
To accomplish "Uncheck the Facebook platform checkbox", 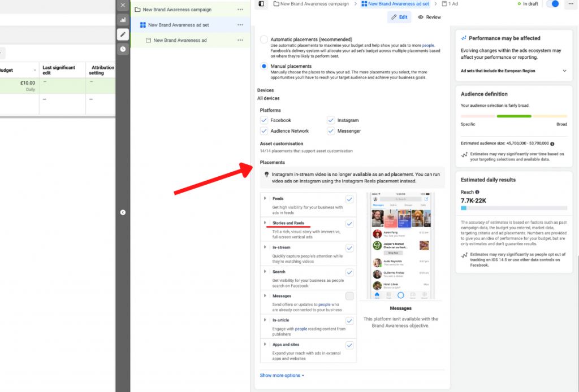I will pyautogui.click(x=263, y=120).
